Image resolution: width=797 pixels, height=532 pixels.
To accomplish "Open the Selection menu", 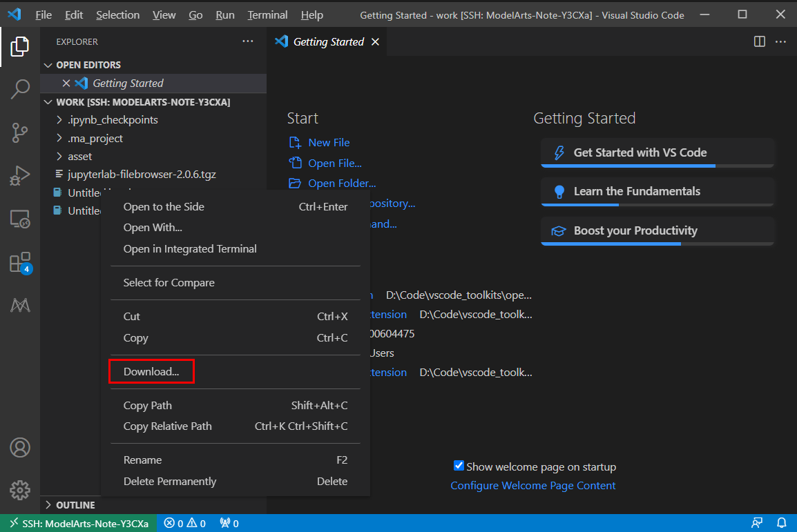I will [x=117, y=14].
